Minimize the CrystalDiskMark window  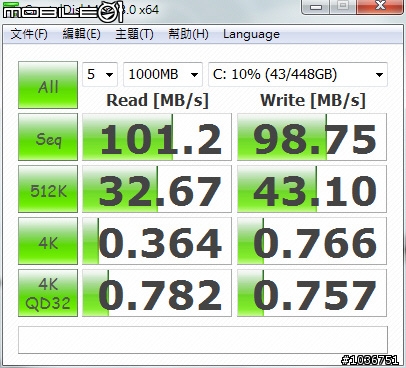pyautogui.click(x=316, y=6)
